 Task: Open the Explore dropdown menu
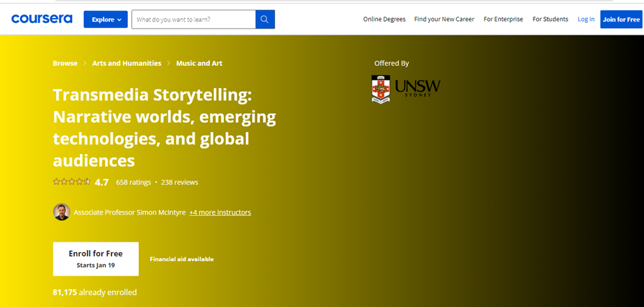point(106,19)
